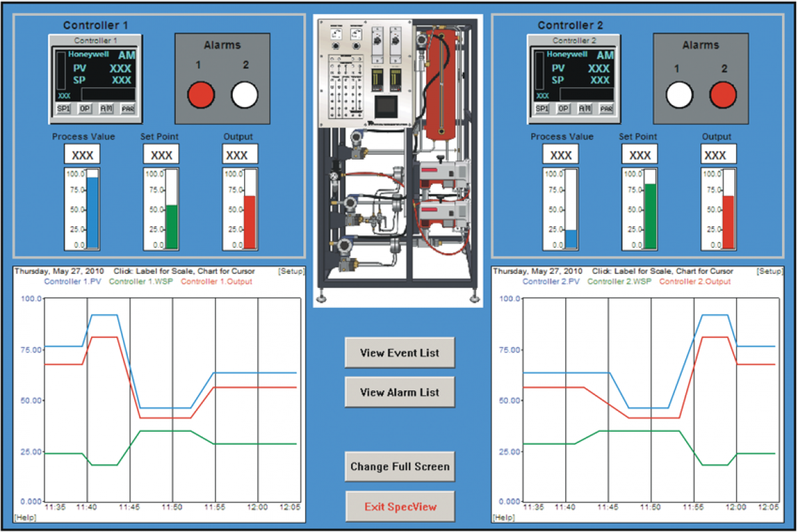Click Controller 1 green Set Point bar
This screenshot has height=532, width=798.
click(x=172, y=227)
